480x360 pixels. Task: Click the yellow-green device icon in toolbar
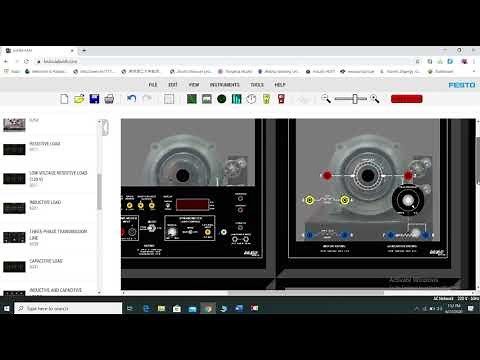[x=266, y=99]
